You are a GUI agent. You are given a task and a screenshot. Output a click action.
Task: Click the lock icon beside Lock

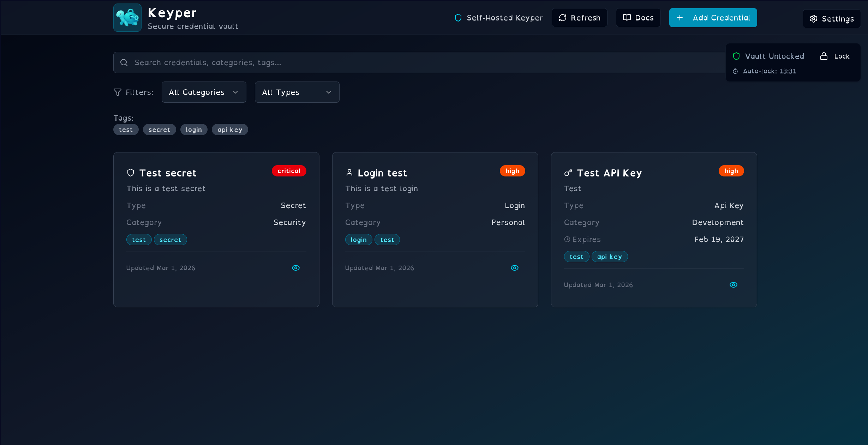[x=824, y=56]
